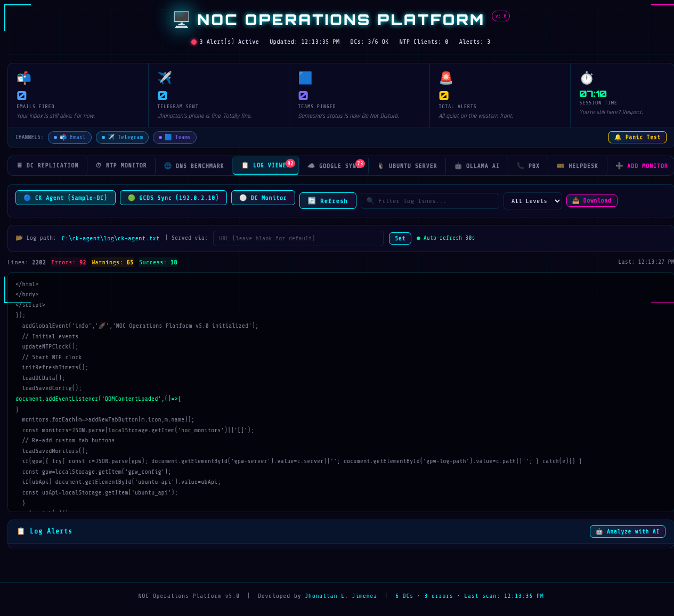
Task: Open the Google Sync tab
Action: [333, 166]
